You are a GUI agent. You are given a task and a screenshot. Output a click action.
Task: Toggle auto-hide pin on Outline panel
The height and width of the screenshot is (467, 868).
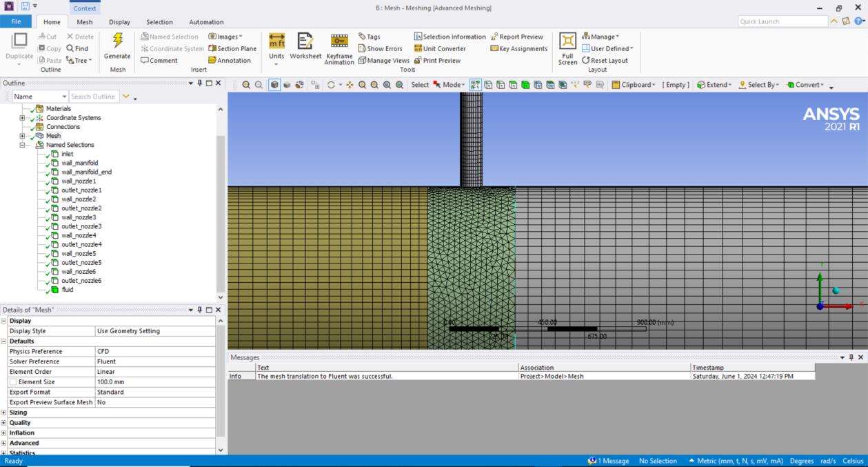[x=200, y=83]
